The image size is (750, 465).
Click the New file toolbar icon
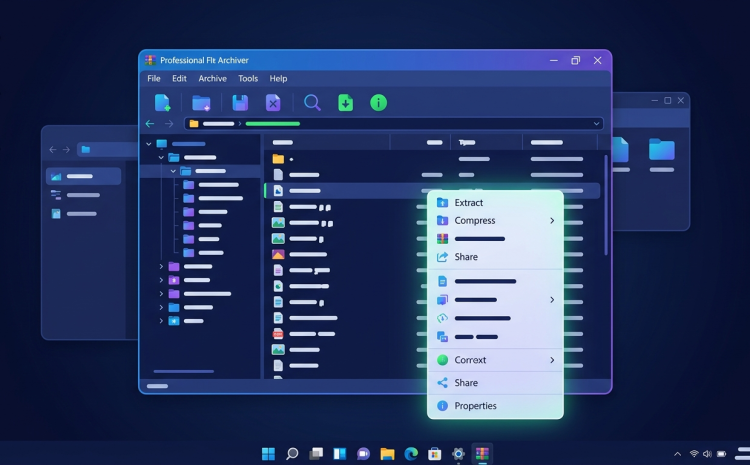point(163,103)
